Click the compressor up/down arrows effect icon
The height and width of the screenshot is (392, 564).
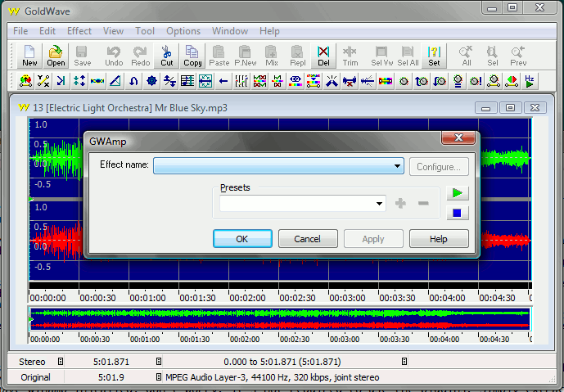click(x=79, y=81)
